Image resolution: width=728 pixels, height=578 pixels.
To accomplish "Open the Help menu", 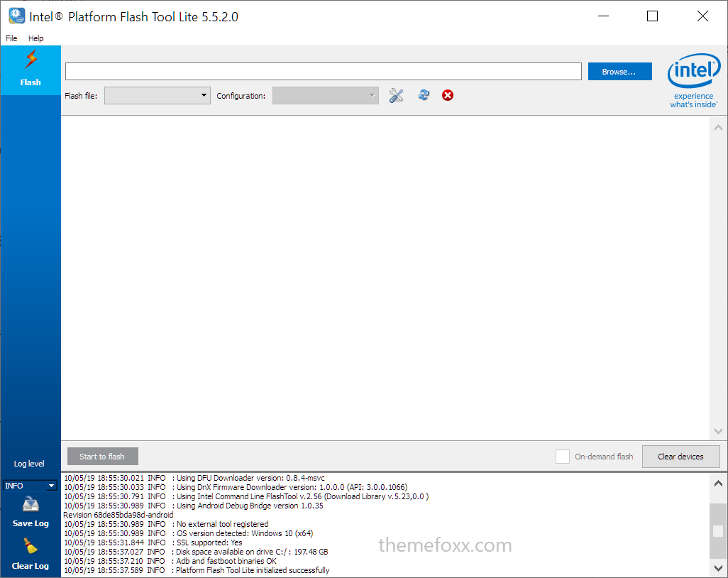I will click(35, 38).
